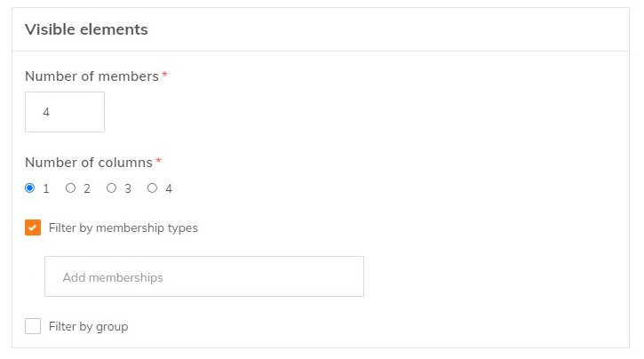Choose the 2 columns radio button
Image resolution: width=644 pixels, height=359 pixels.
coord(70,188)
